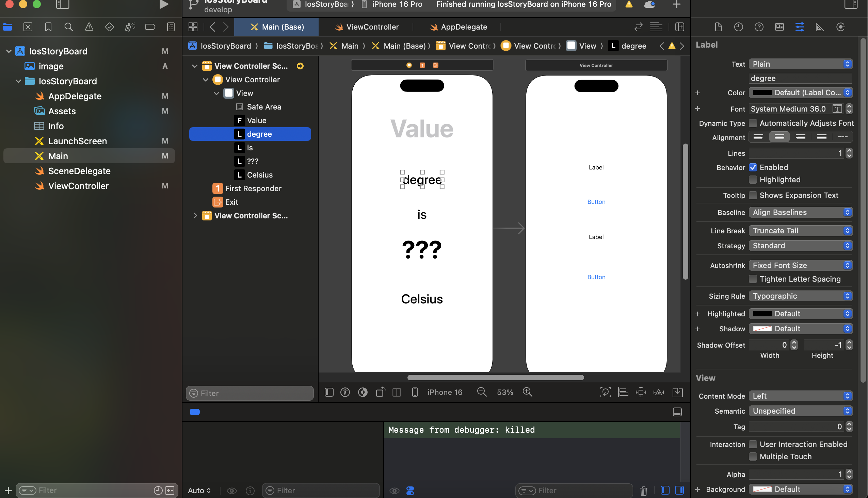Open the Test navigator diamond icon
This screenshot has width=868, height=498.
(110, 27)
